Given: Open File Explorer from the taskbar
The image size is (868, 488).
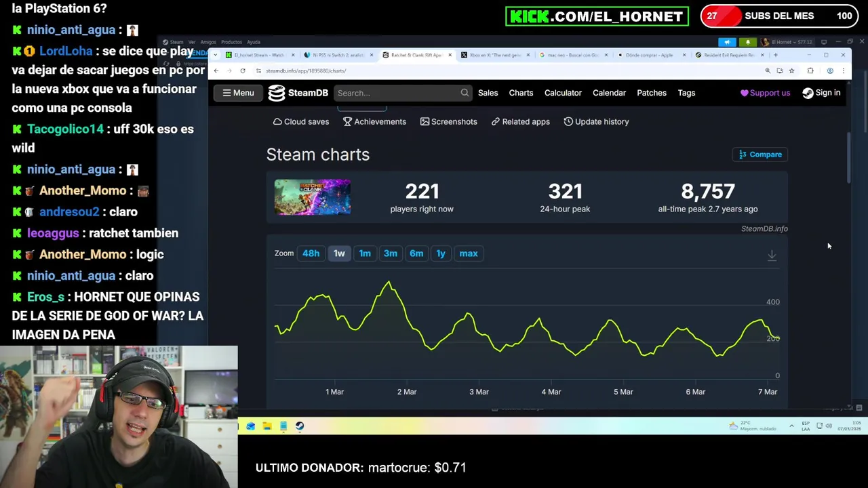Looking at the screenshot, I should (267, 426).
